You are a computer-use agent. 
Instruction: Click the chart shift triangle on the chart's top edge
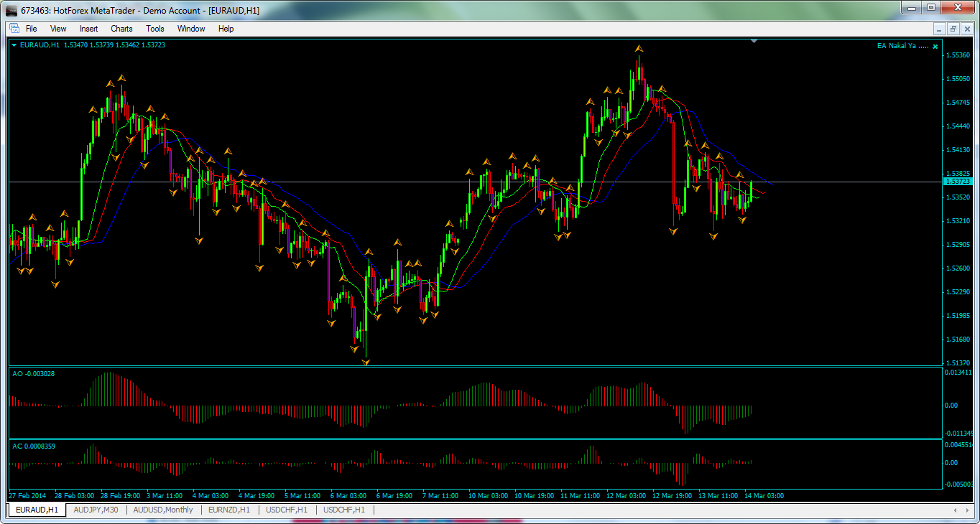click(x=754, y=42)
